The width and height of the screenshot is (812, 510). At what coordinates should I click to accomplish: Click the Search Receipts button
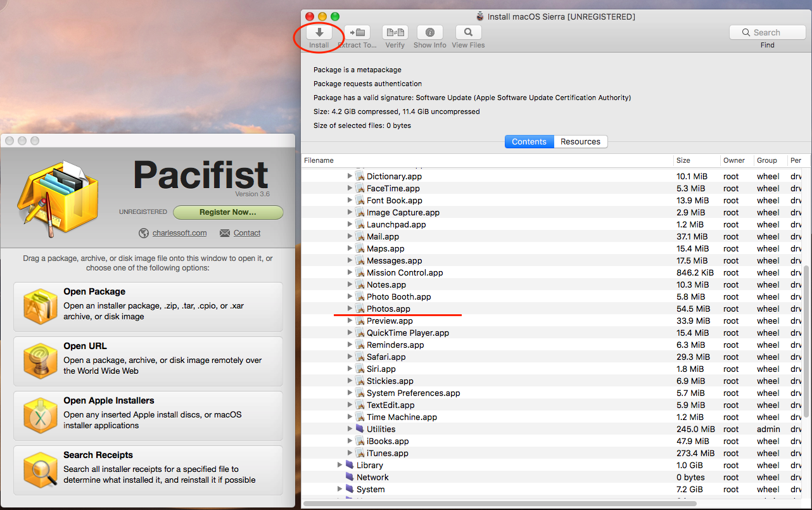coord(148,470)
